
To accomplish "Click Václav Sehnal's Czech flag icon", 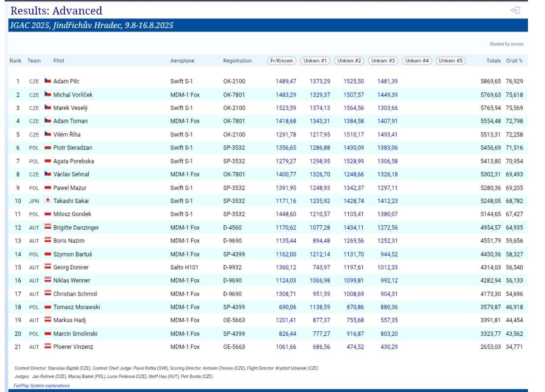I will pyautogui.click(x=48, y=174).
